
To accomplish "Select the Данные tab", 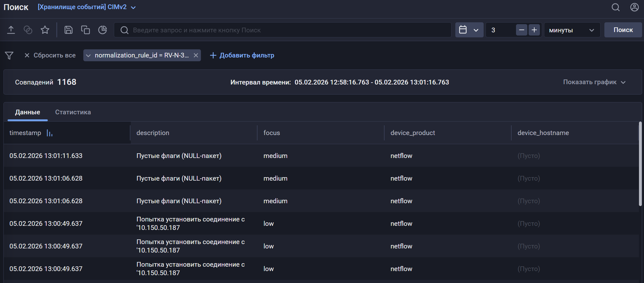I will click(28, 112).
